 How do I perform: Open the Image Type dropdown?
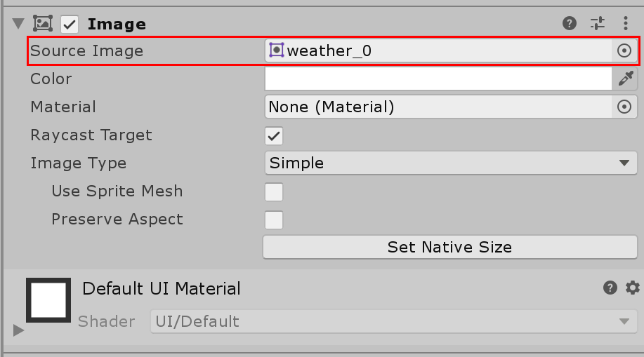point(451,163)
